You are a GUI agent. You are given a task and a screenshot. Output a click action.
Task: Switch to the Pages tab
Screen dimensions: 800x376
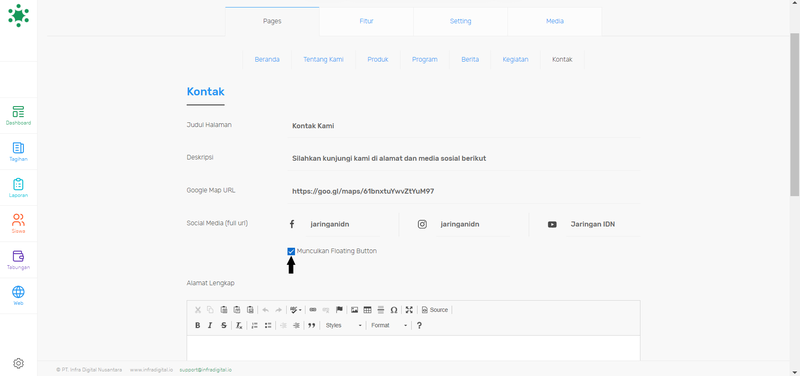tap(272, 21)
